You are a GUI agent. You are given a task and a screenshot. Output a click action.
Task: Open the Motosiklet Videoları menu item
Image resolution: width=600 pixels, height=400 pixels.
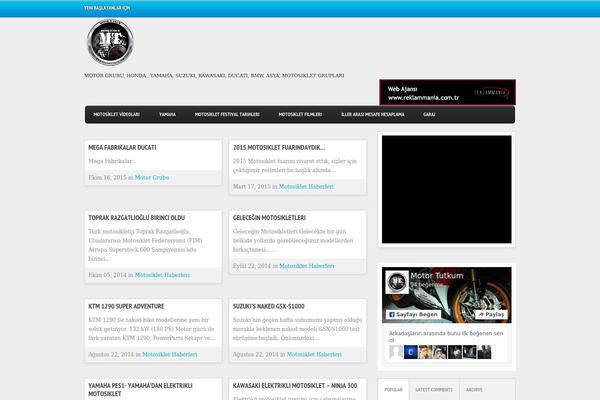116,114
